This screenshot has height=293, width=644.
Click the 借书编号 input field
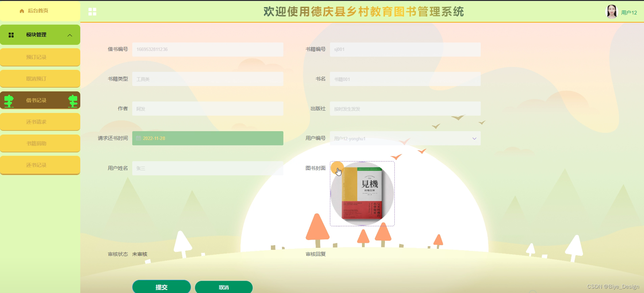coord(208,49)
